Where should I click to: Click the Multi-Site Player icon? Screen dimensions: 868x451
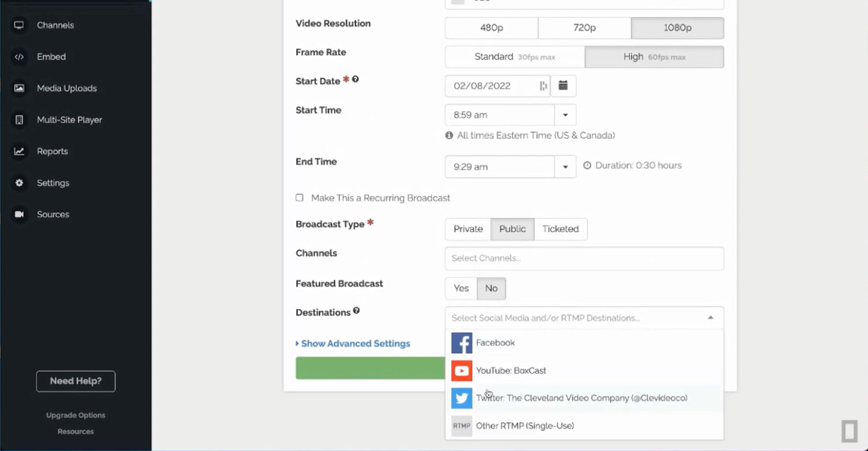pos(19,119)
